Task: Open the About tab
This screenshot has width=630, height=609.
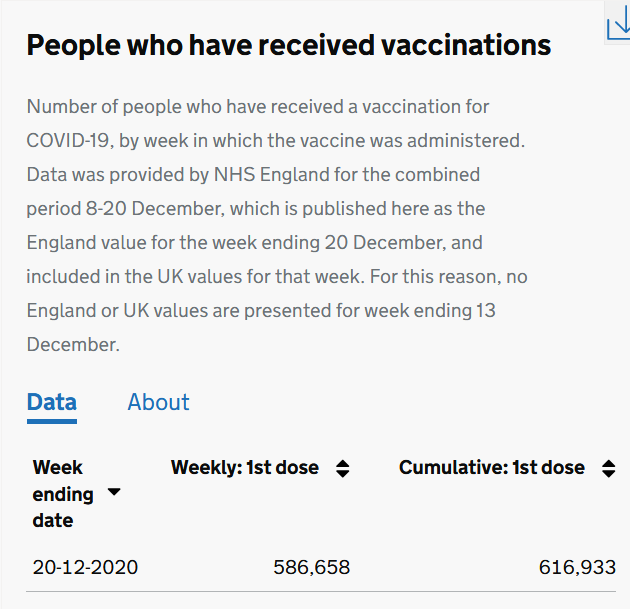Action: [x=158, y=402]
